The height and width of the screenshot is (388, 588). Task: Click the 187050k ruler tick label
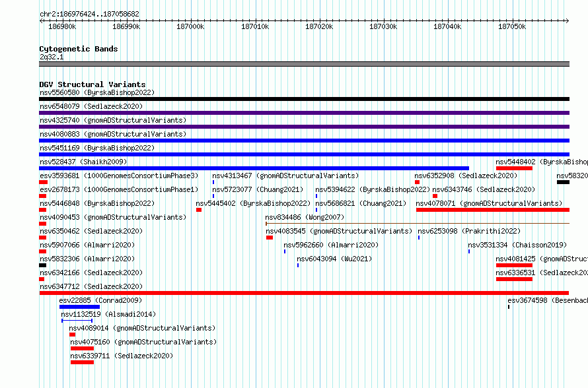point(511,27)
